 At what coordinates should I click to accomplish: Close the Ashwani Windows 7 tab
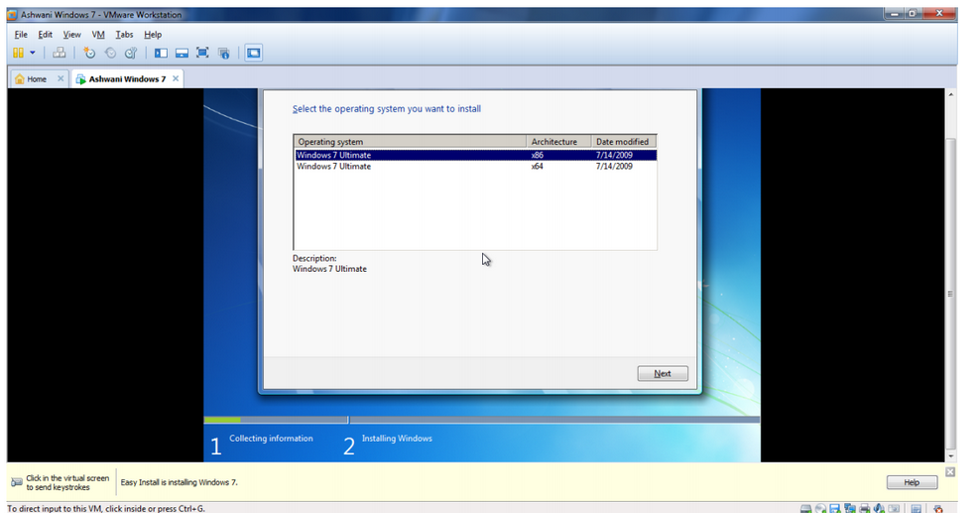[x=176, y=78]
